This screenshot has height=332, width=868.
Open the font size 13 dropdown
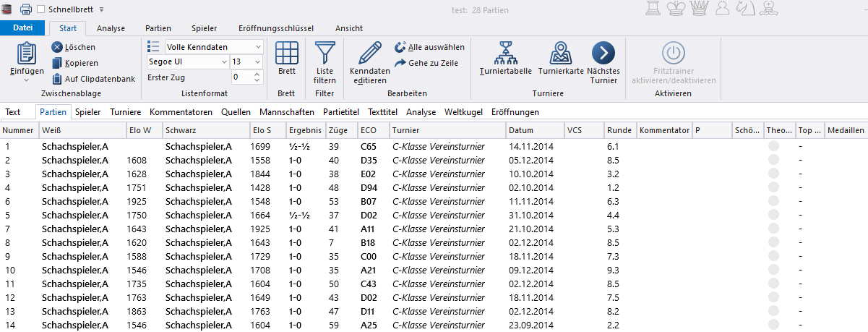click(258, 62)
